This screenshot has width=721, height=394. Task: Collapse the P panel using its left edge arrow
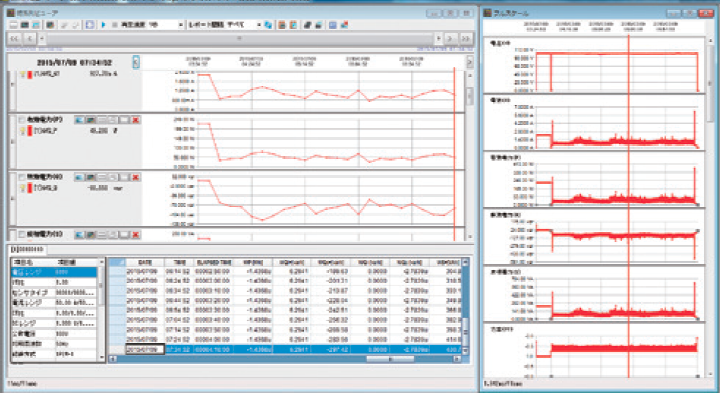12,142
